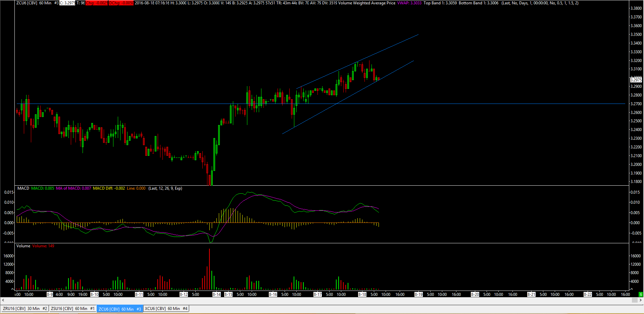Click the 8-18 date marker on time axis
Screen dimensions: 644x314
[362, 295]
